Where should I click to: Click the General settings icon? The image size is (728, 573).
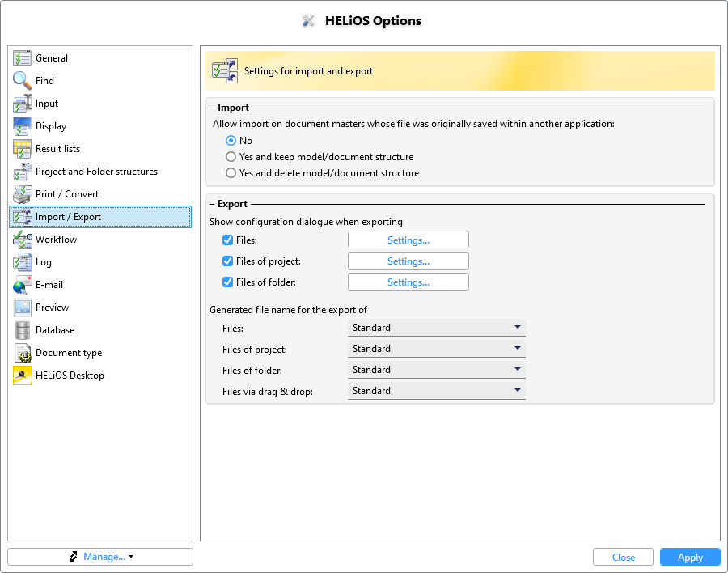tap(22, 58)
